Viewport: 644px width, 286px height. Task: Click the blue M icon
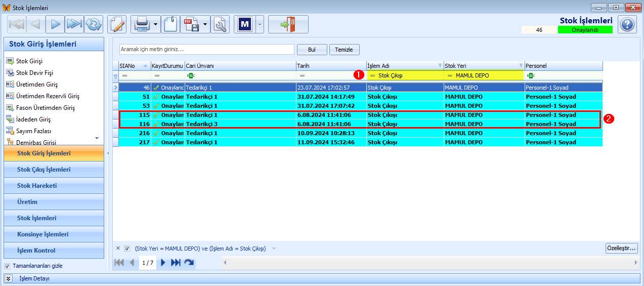tap(245, 24)
